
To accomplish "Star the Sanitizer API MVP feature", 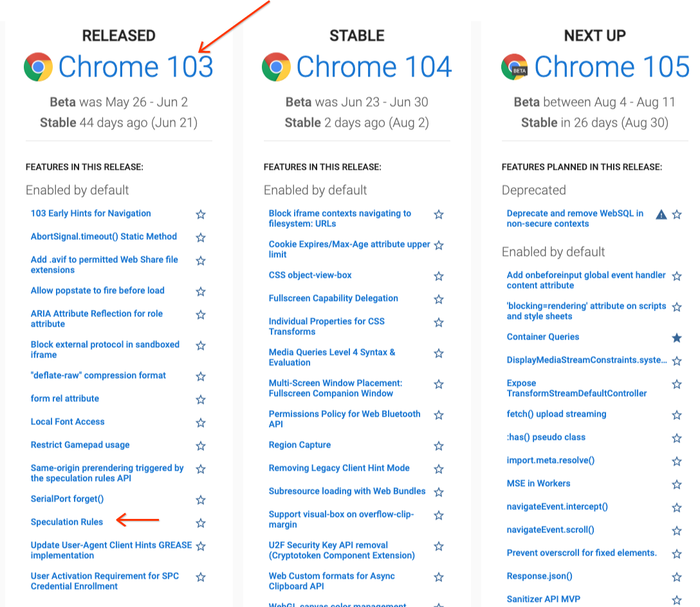I will [677, 599].
